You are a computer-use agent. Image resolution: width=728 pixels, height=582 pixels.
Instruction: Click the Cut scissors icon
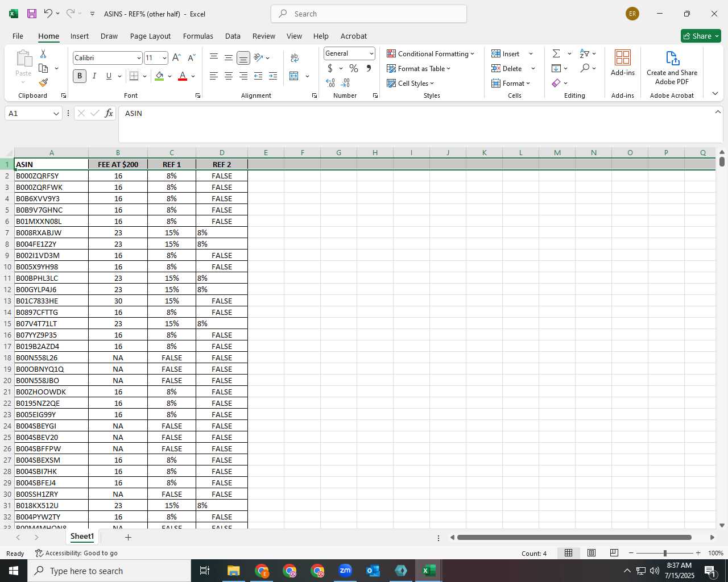click(43, 53)
